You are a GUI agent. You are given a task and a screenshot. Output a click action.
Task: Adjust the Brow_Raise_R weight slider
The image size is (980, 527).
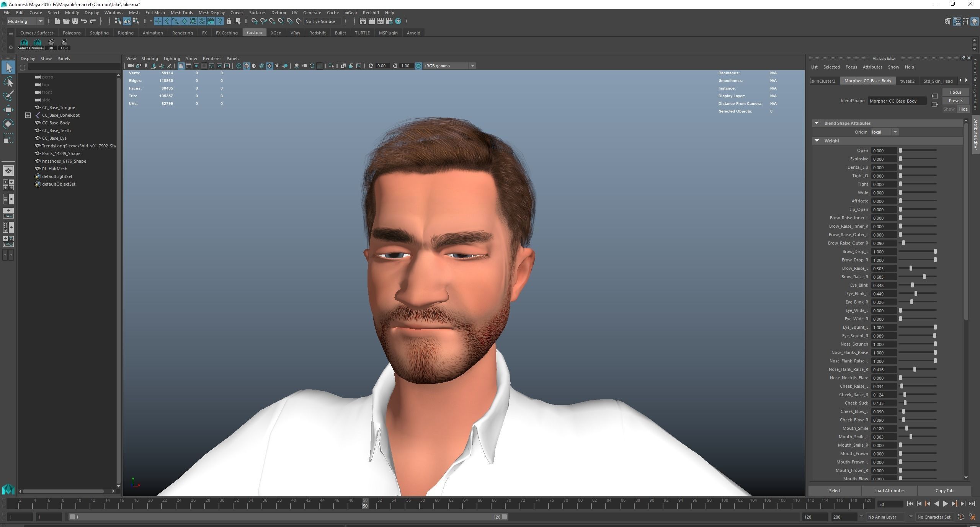(924, 277)
